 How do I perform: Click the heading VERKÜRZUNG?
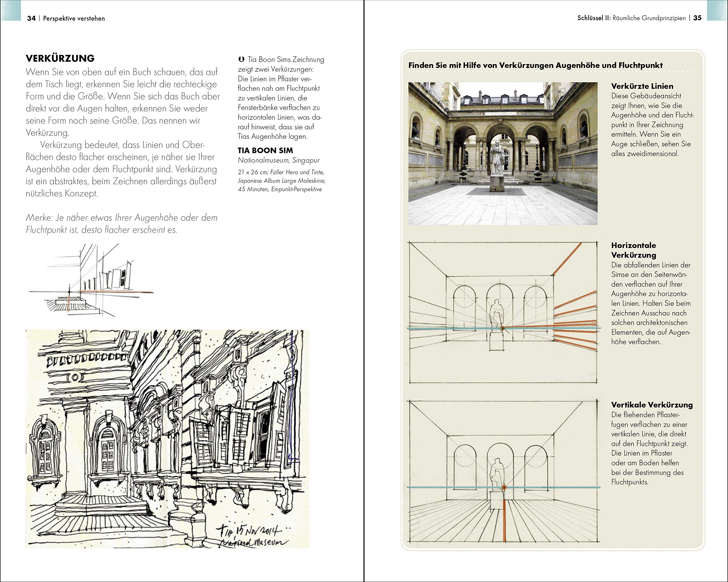[60, 58]
